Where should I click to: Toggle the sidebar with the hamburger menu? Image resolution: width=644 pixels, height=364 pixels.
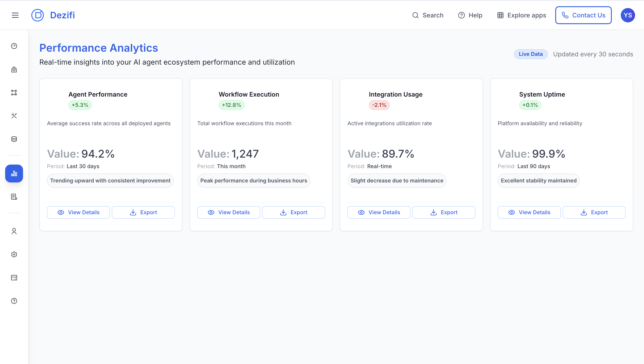click(x=15, y=15)
